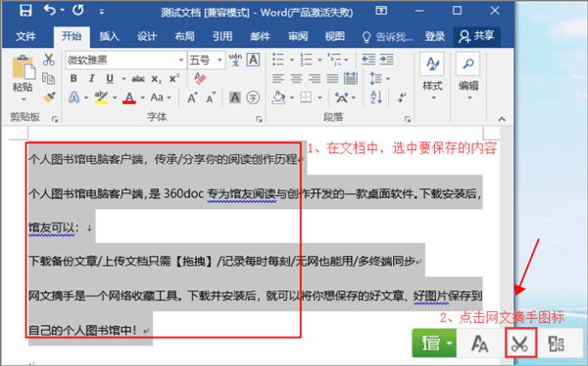Open paragraph shading paint bucket

click(x=278, y=97)
